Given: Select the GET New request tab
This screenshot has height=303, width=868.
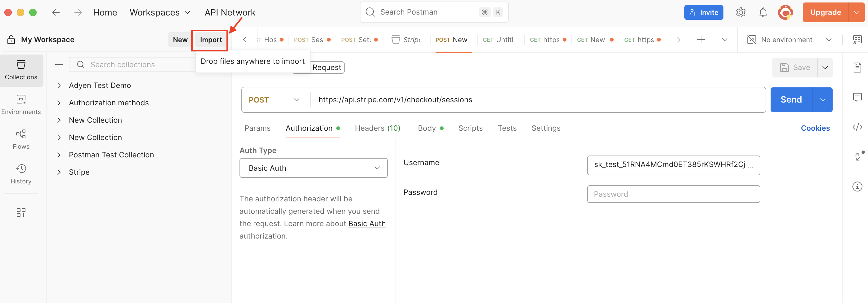Looking at the screenshot, I should point(595,40).
